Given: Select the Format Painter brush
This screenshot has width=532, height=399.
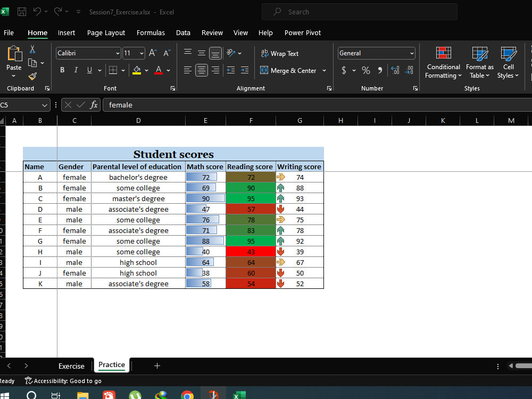Looking at the screenshot, I should [32, 76].
